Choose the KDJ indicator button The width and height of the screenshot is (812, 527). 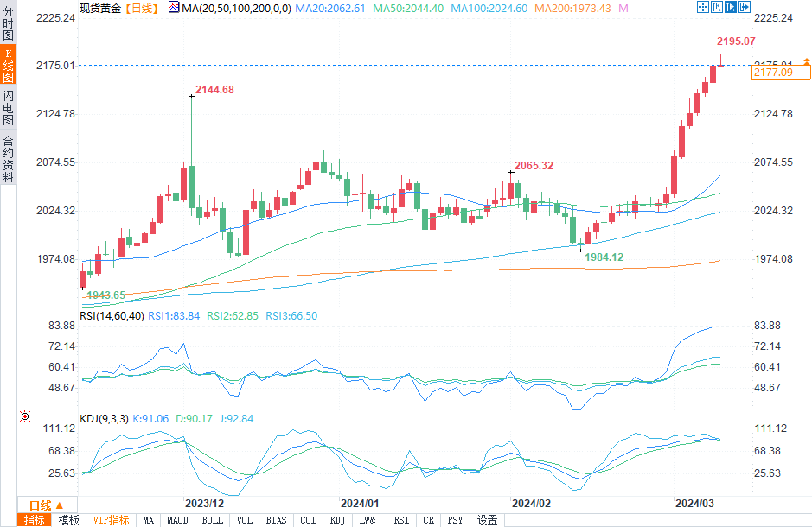337,520
